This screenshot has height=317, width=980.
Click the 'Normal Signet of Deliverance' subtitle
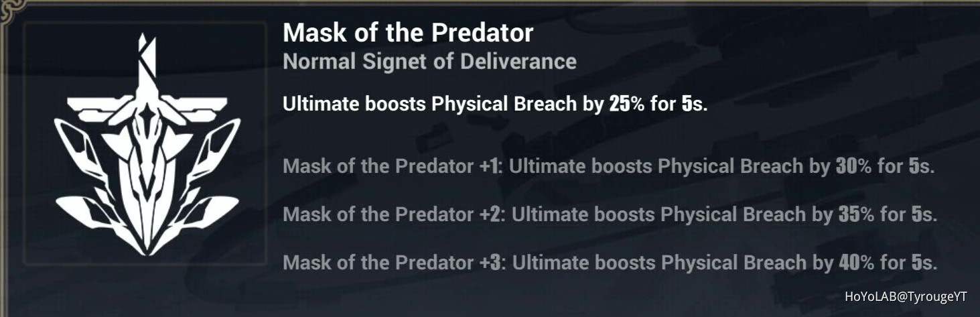tap(429, 62)
